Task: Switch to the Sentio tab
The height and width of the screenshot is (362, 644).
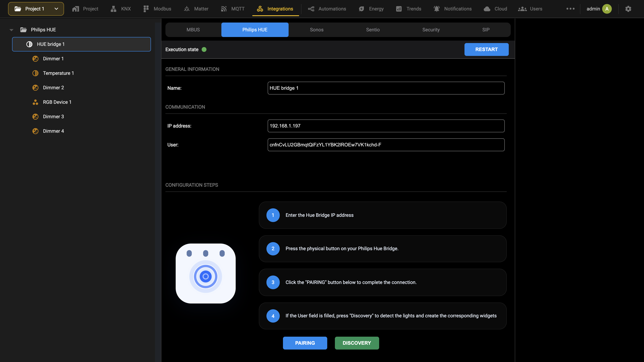Action: click(x=373, y=30)
